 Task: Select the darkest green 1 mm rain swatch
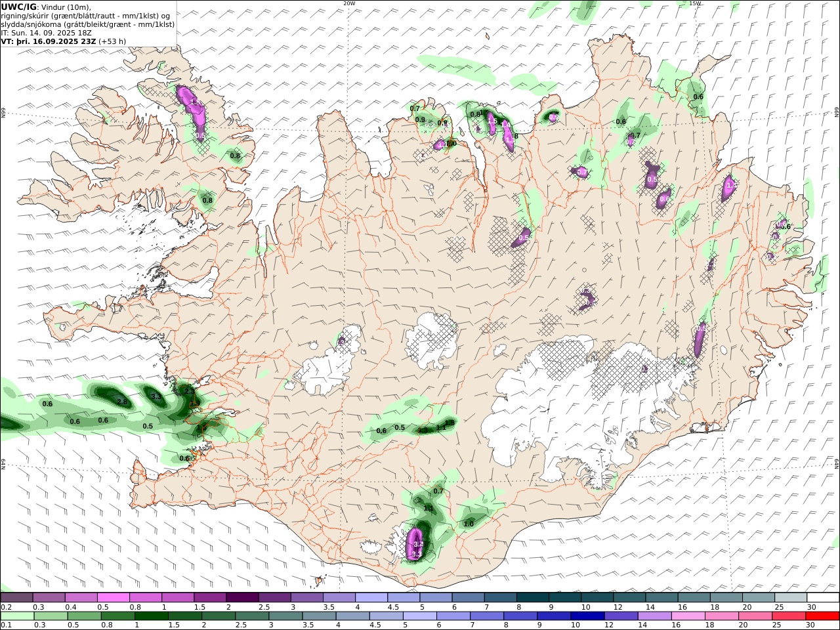pyautogui.click(x=151, y=616)
